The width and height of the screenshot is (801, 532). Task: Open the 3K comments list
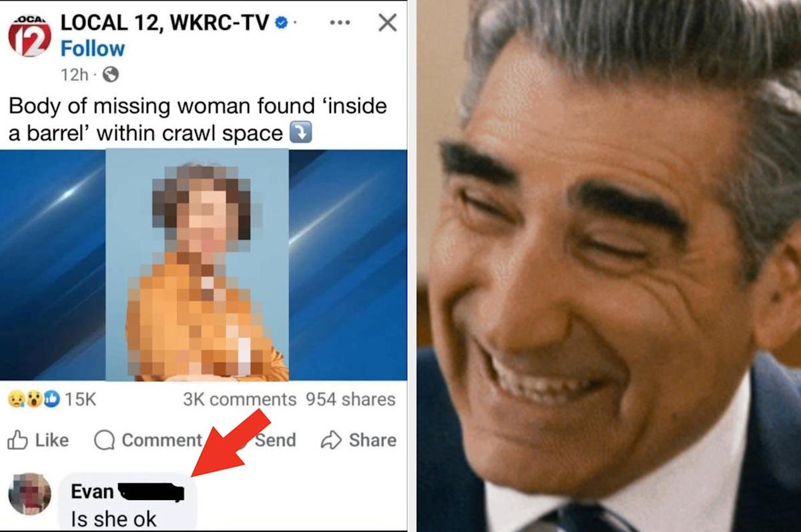point(240,400)
